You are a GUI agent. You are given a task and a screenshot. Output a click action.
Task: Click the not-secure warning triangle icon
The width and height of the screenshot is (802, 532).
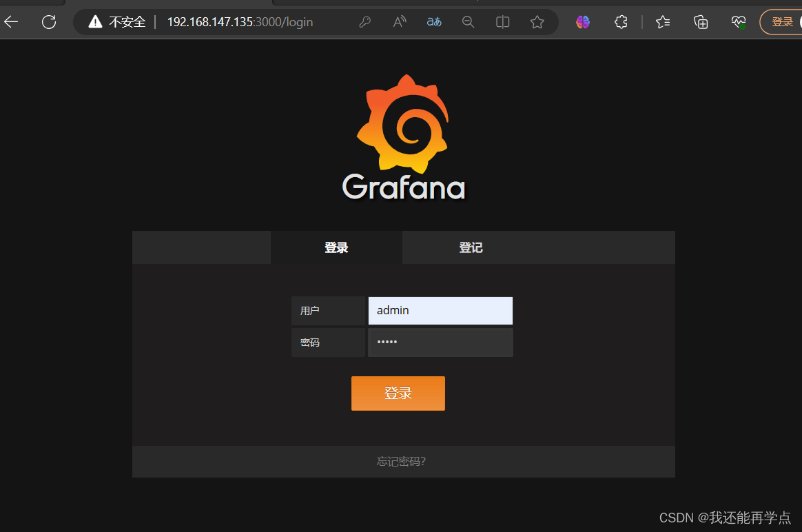pos(95,21)
